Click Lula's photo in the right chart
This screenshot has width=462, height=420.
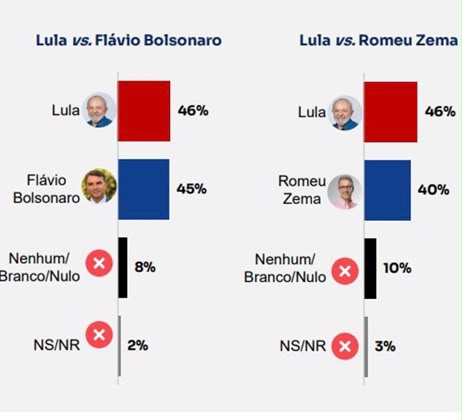[345, 113]
